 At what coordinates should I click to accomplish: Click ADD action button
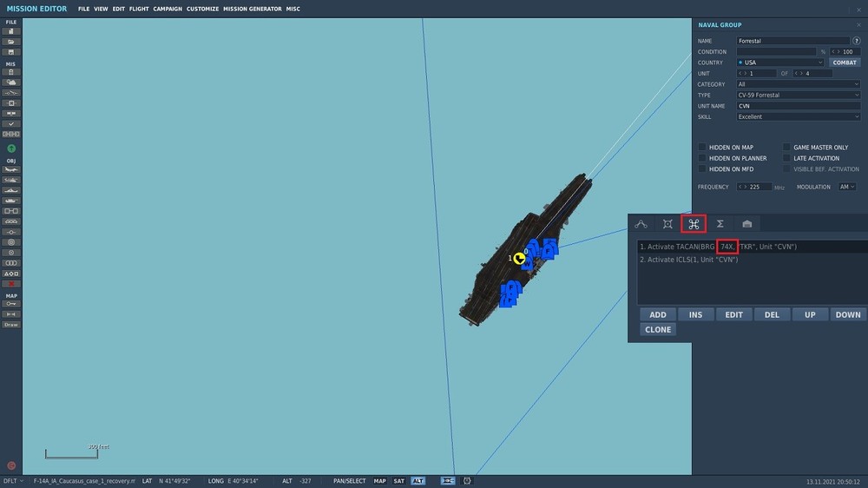click(x=658, y=314)
